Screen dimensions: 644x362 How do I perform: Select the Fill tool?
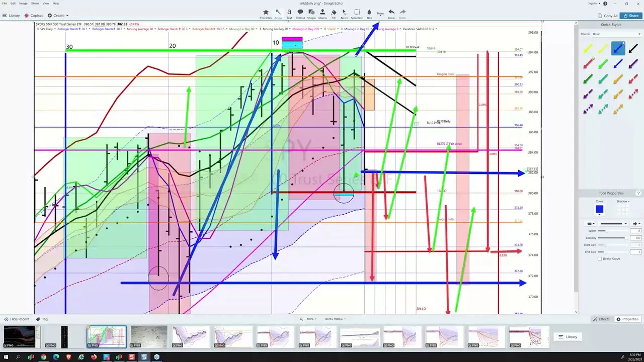pos(334,14)
